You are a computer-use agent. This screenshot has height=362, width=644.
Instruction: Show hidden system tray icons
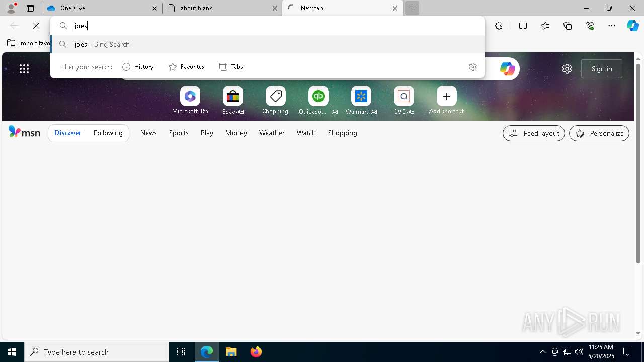[x=542, y=352]
